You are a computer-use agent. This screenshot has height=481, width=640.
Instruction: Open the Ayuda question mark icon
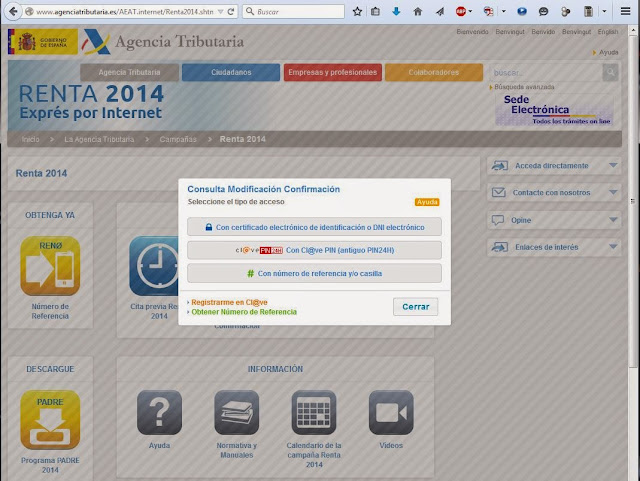[159, 412]
